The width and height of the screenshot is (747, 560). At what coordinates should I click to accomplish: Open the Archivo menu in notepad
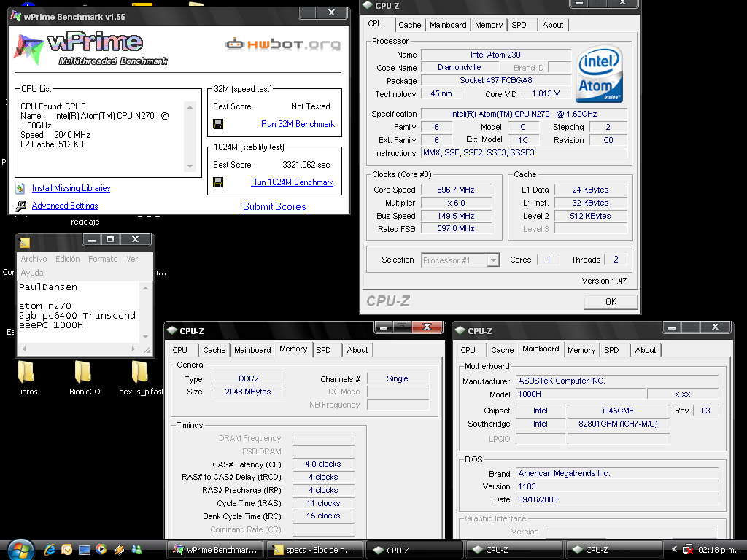pos(34,259)
